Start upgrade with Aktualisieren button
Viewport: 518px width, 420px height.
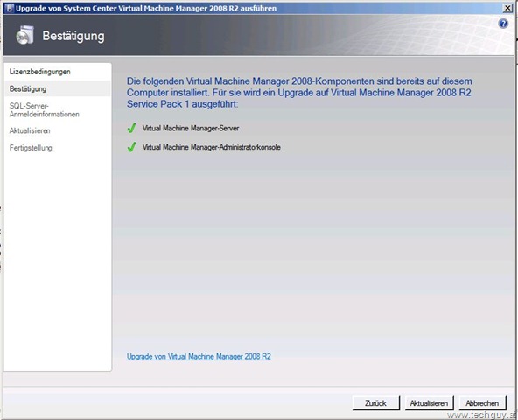point(429,403)
